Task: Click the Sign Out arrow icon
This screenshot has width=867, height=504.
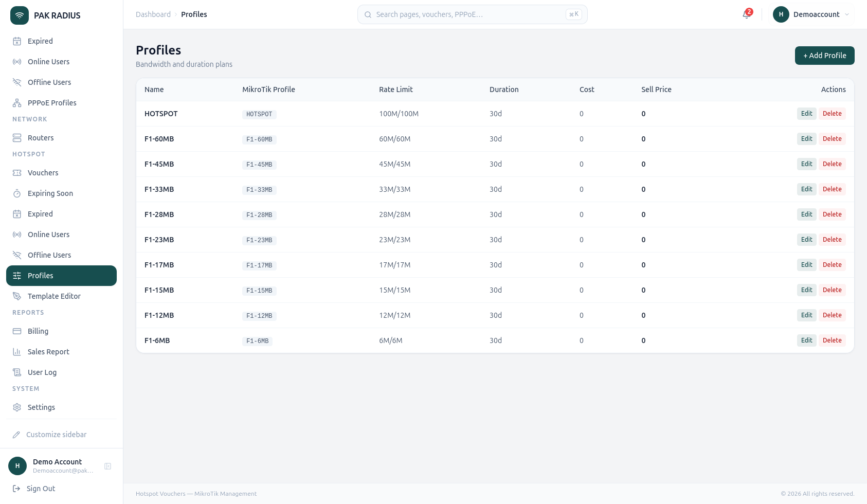Action: click(x=16, y=489)
